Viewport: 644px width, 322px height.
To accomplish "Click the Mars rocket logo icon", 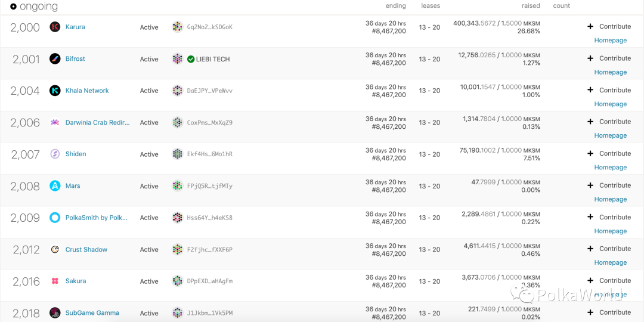I will pos(55,185).
